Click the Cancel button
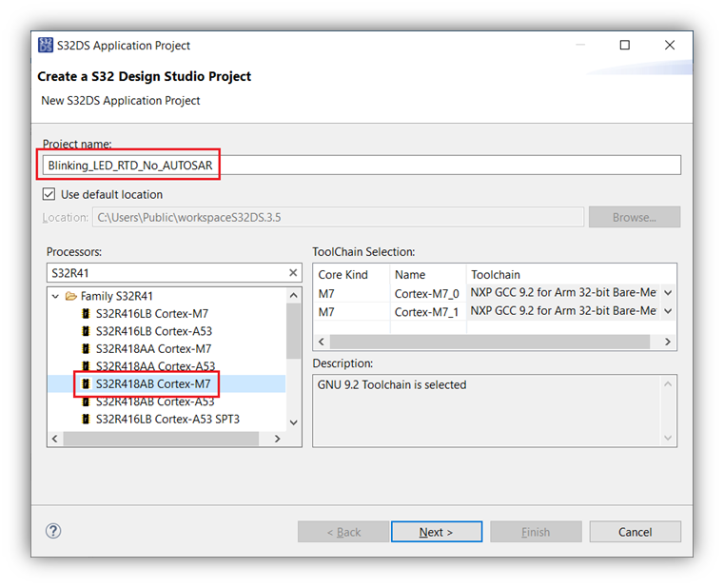 [635, 532]
